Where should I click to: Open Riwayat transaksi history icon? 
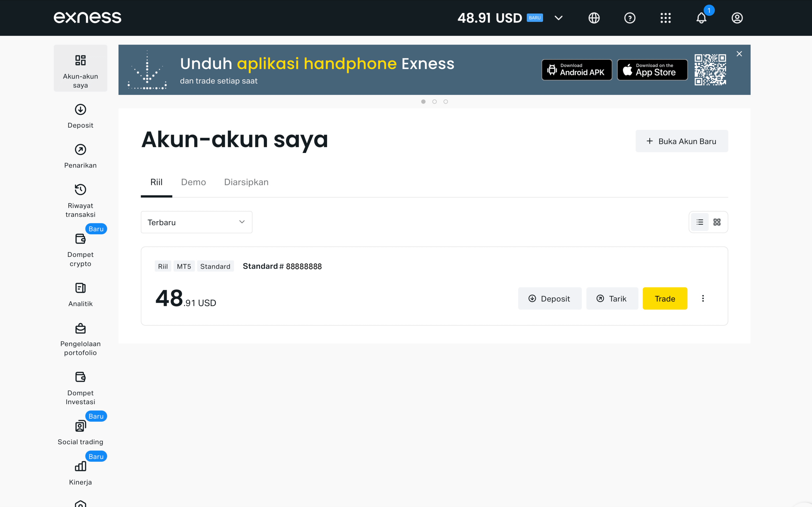80,190
